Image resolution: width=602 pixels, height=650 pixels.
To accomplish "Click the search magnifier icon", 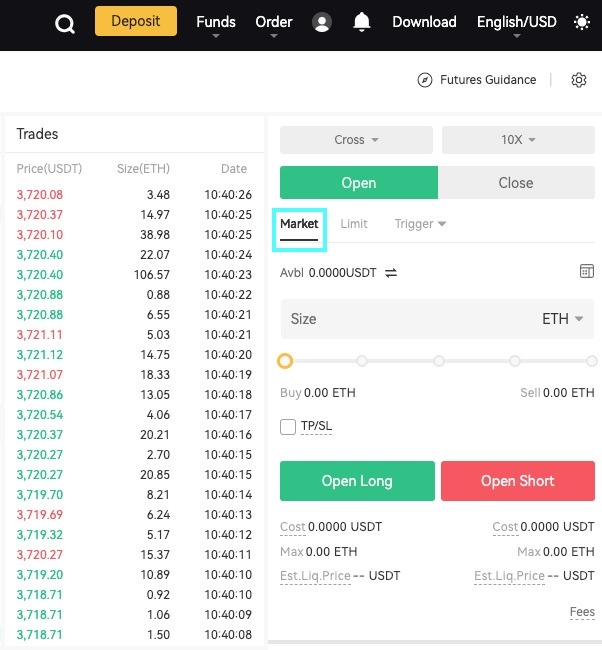I will 65,24.
